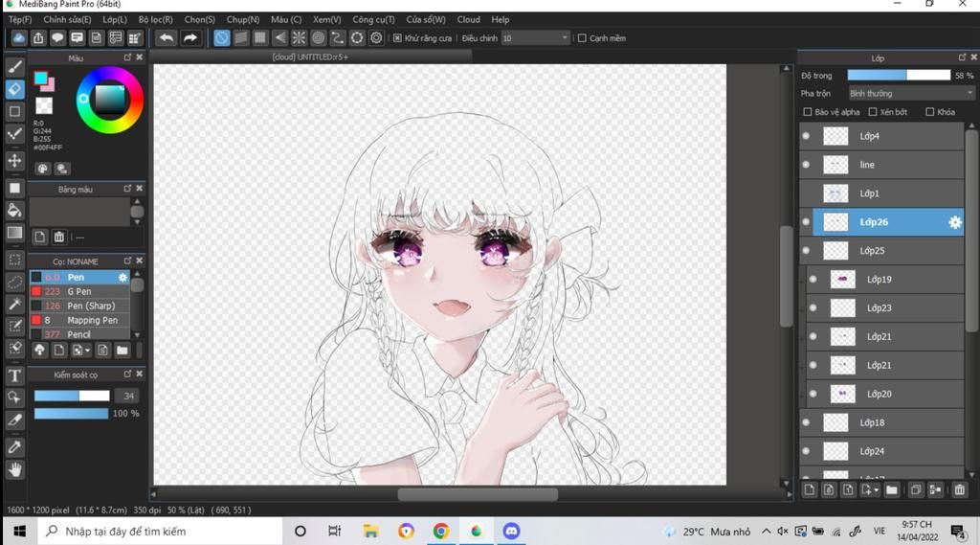Show the Lớp1 layer
The height and width of the screenshot is (545, 980).
806,193
